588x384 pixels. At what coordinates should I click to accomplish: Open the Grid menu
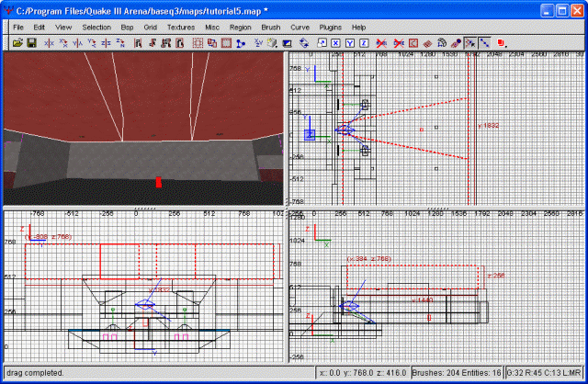150,28
